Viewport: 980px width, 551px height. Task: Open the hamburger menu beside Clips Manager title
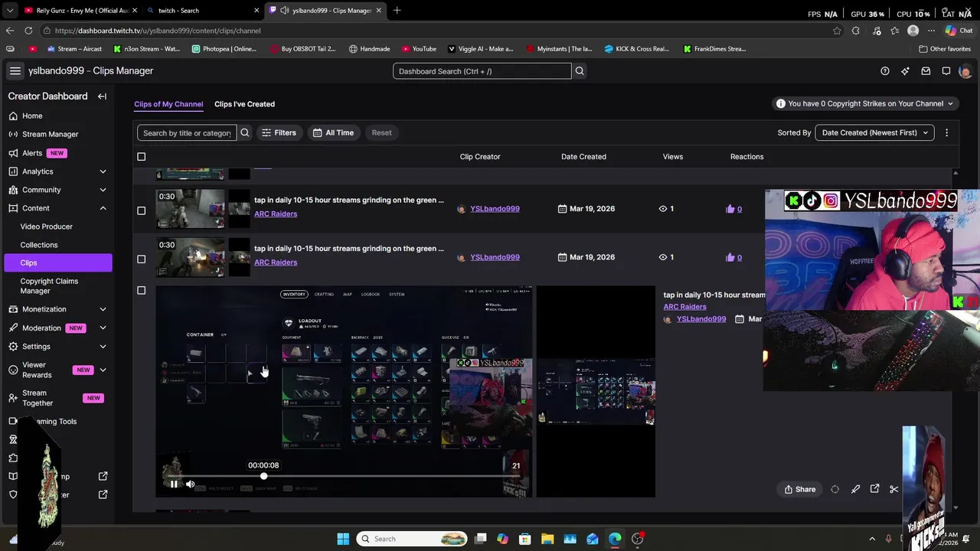click(15, 70)
